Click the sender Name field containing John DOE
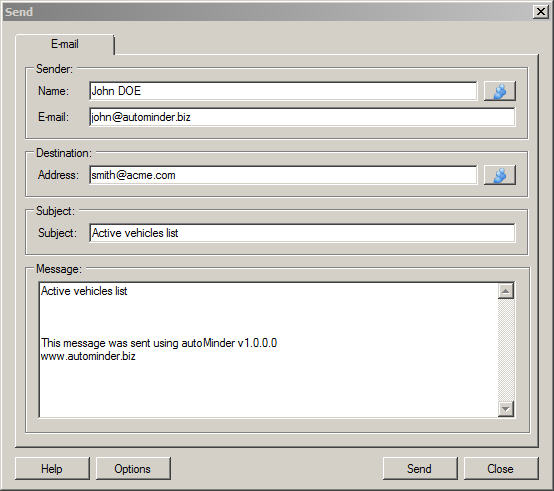 283,91
